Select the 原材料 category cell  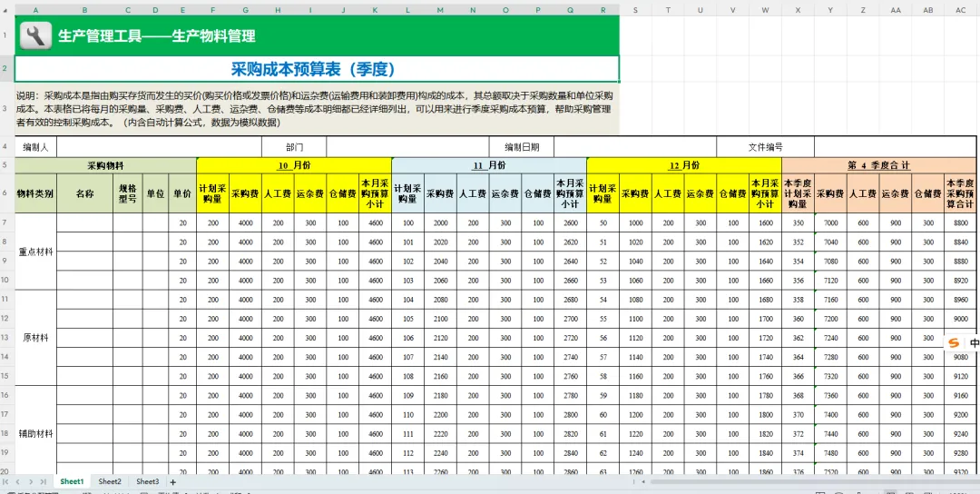tap(35, 338)
